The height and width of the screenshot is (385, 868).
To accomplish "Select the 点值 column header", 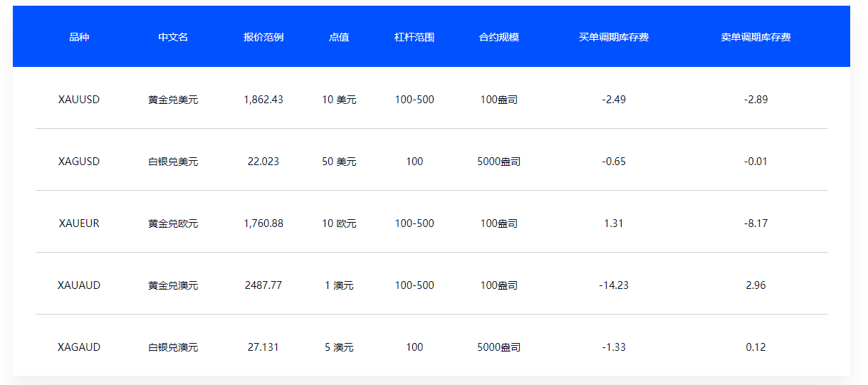I will pyautogui.click(x=339, y=37).
